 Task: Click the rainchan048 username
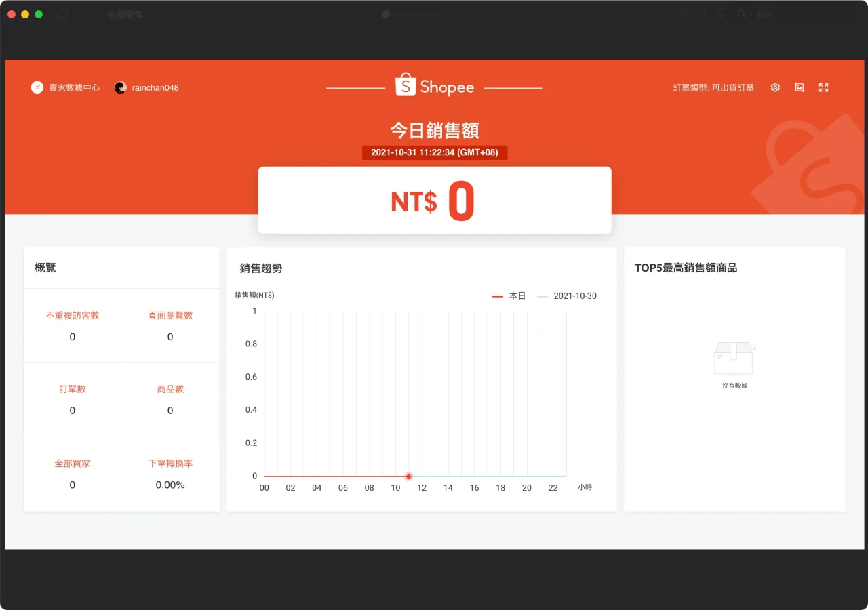click(155, 87)
